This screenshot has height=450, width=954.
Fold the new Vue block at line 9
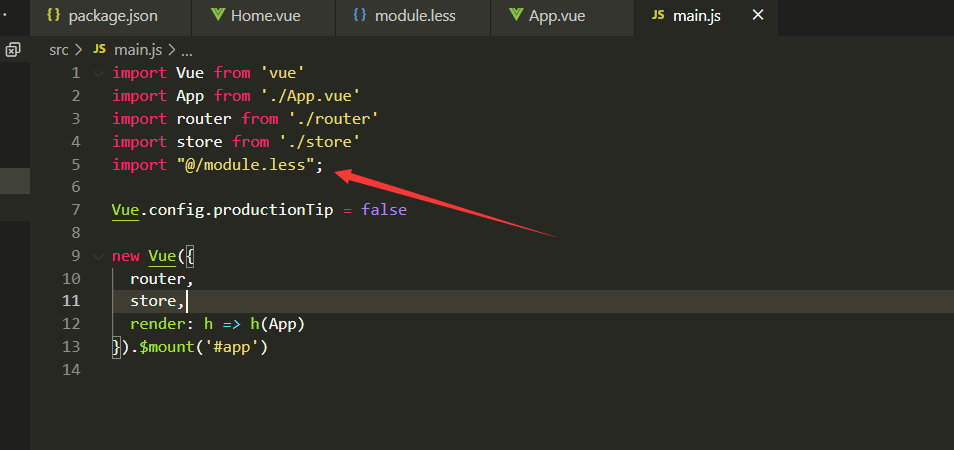(x=97, y=255)
